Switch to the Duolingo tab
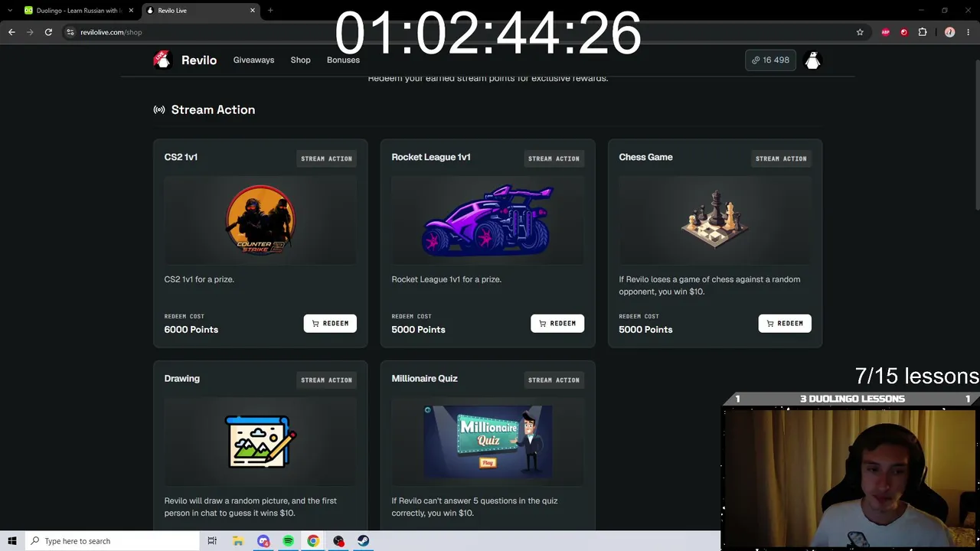980x551 pixels. coord(79,11)
